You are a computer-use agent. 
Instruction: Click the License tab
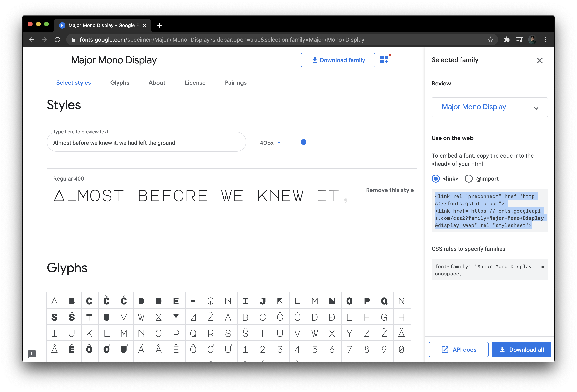[x=194, y=83]
